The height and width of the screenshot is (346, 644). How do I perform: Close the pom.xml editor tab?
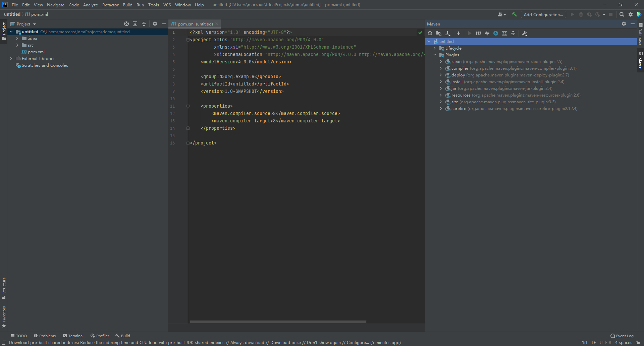[x=217, y=24]
